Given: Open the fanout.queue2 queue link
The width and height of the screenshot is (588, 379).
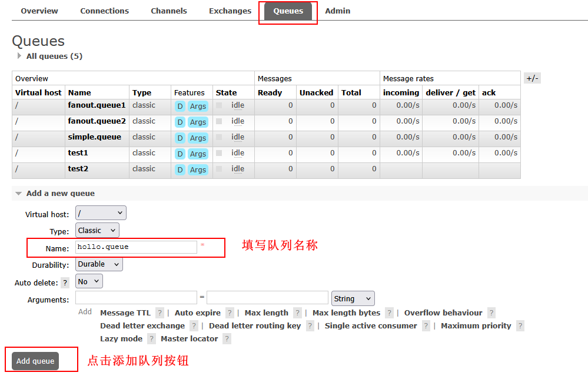Looking at the screenshot, I should coord(97,121).
